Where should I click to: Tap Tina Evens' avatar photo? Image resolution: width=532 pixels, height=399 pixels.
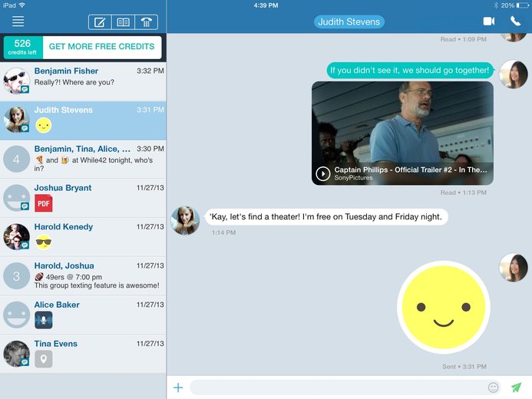[16, 354]
